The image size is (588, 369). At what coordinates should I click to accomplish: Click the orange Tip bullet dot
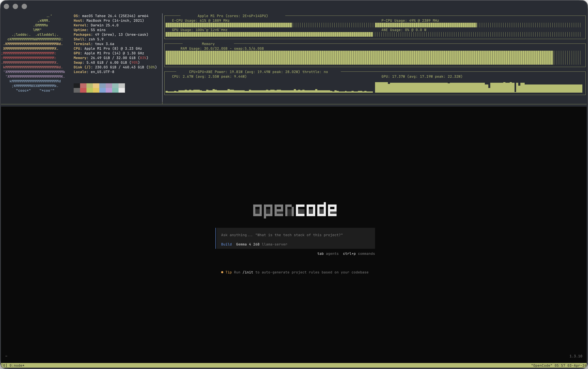[222, 272]
